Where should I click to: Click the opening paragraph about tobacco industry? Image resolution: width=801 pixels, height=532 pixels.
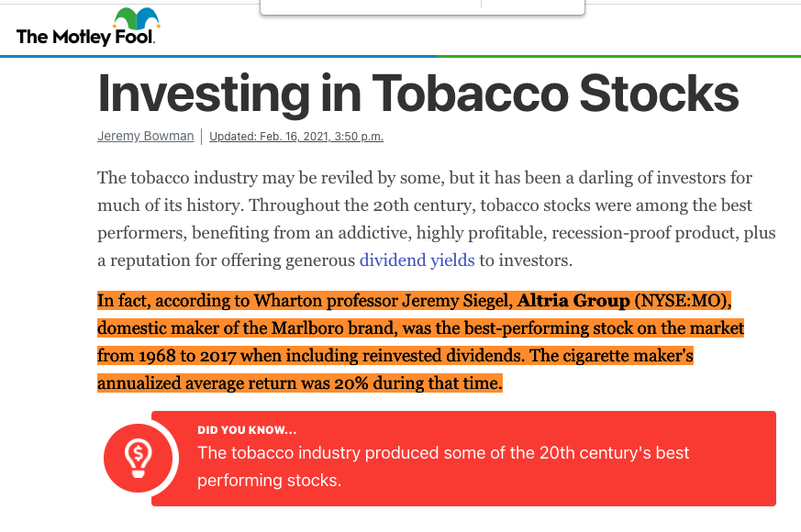436,219
